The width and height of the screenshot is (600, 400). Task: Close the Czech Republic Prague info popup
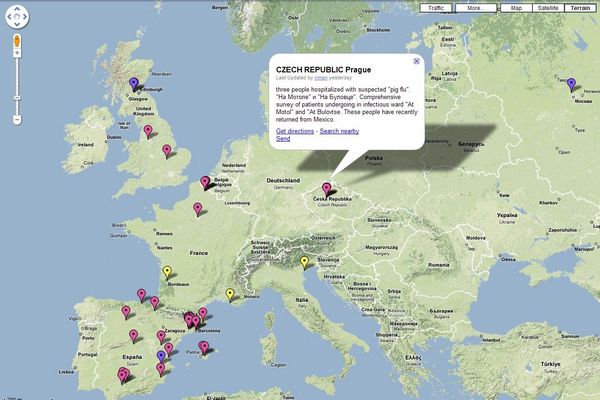coord(416,61)
